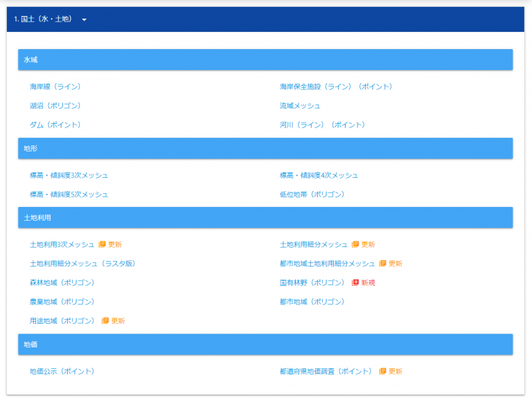Collapse the 1. 国土（水・土地） section dropdown arrow
This screenshot has height=398, width=532.
coord(84,19)
